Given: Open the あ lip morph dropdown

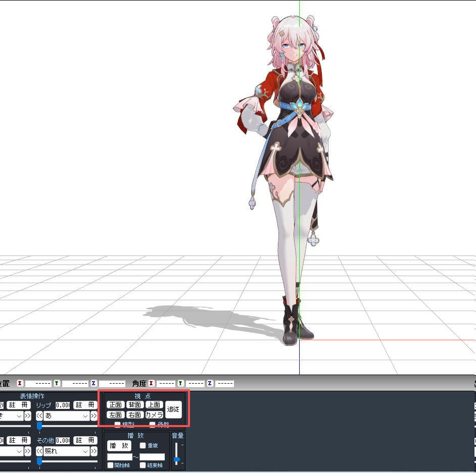Looking at the screenshot, I should click(86, 414).
